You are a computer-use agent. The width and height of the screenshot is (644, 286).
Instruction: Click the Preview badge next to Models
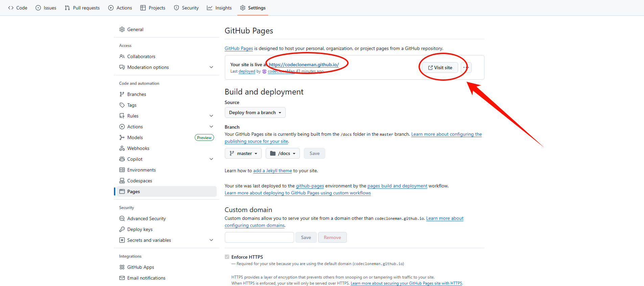tap(204, 137)
